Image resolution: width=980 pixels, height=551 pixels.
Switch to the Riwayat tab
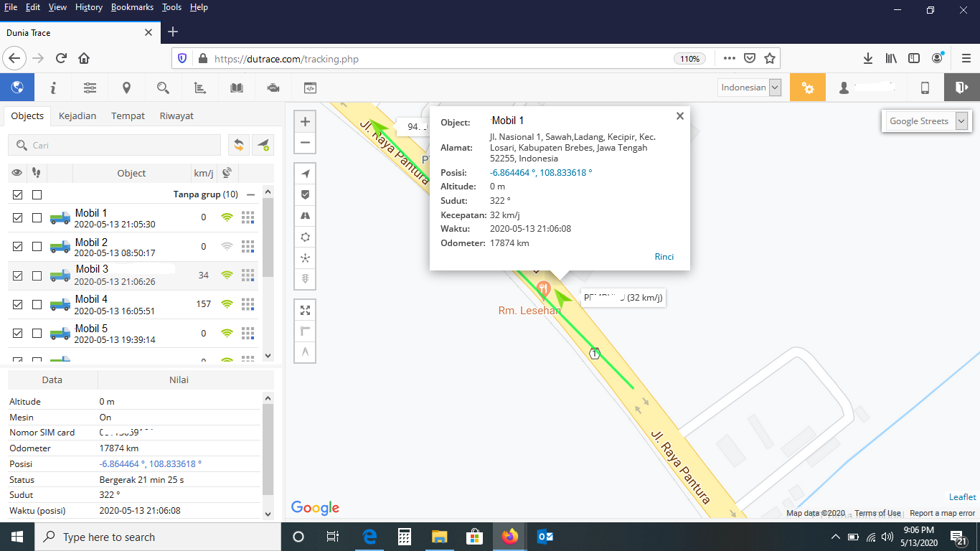176,116
